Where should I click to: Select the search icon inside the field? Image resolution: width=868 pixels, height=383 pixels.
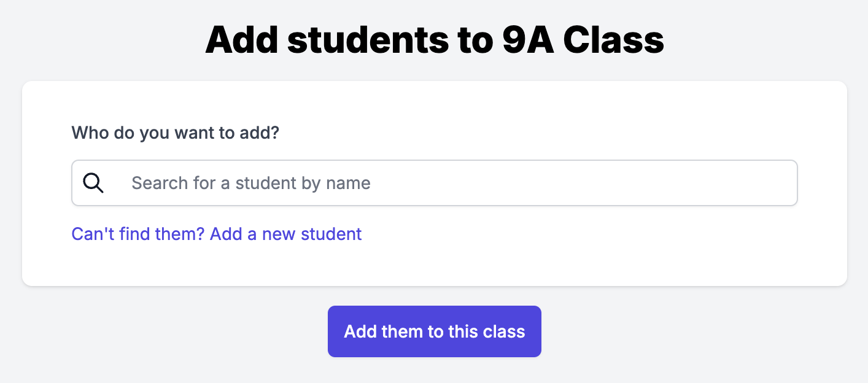click(93, 182)
